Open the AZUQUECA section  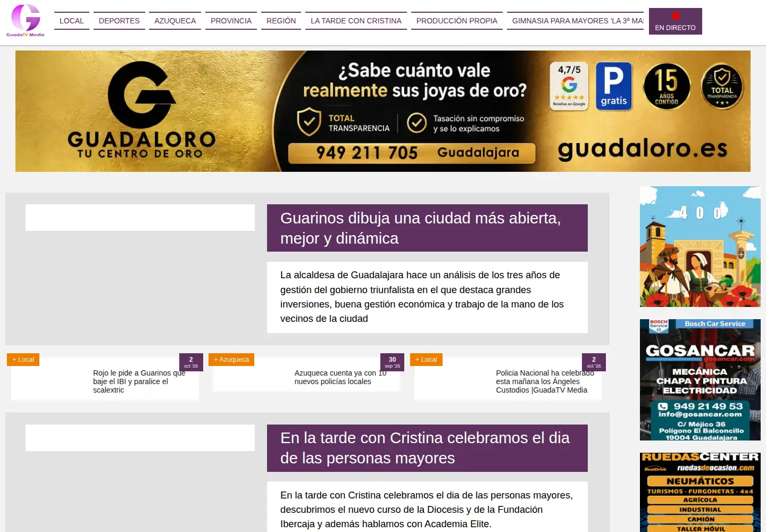click(x=175, y=21)
